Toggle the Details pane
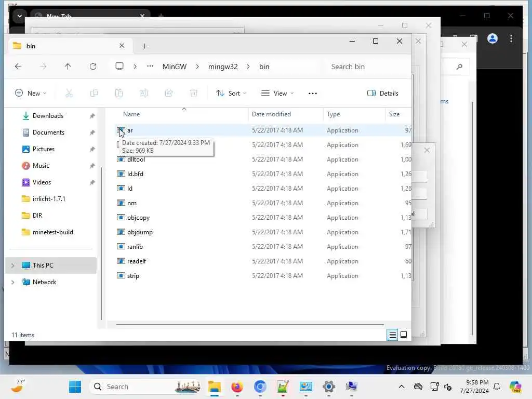The height and width of the screenshot is (399, 532). coord(383,94)
